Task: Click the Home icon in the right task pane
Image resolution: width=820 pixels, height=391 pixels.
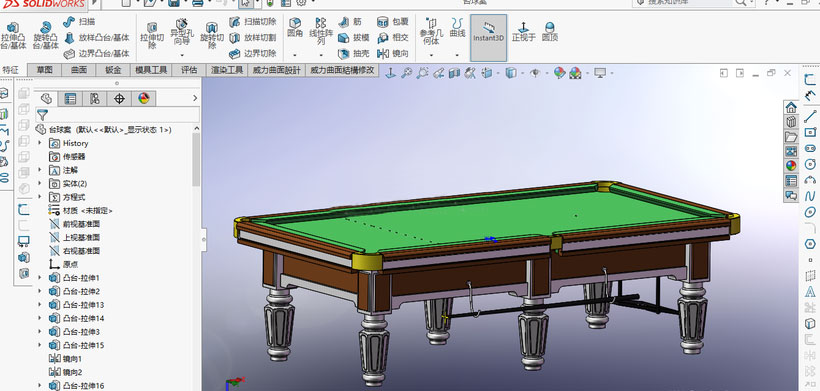Action: 791,108
